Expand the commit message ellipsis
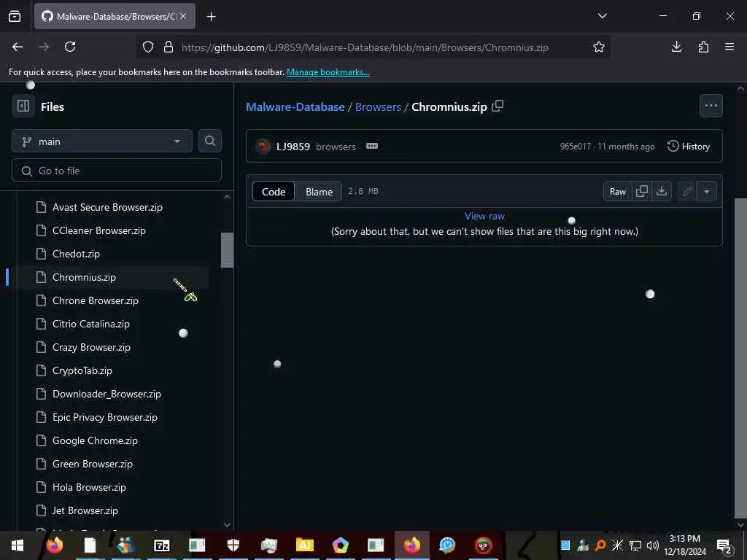 pos(372,146)
